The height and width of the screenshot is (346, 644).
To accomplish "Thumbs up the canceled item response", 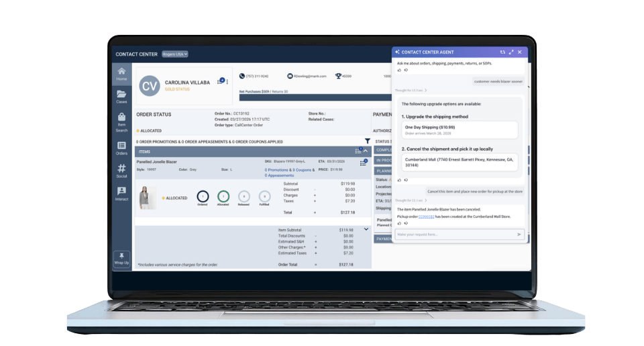I will [399, 223].
